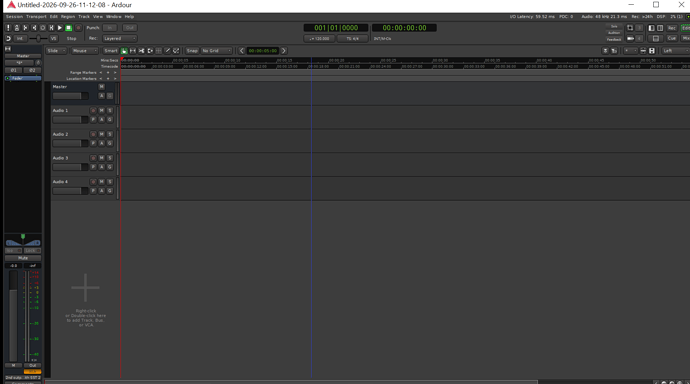The image size is (690, 384).
Task: Go to session start transport icon
Action: pyautogui.click(x=25, y=28)
